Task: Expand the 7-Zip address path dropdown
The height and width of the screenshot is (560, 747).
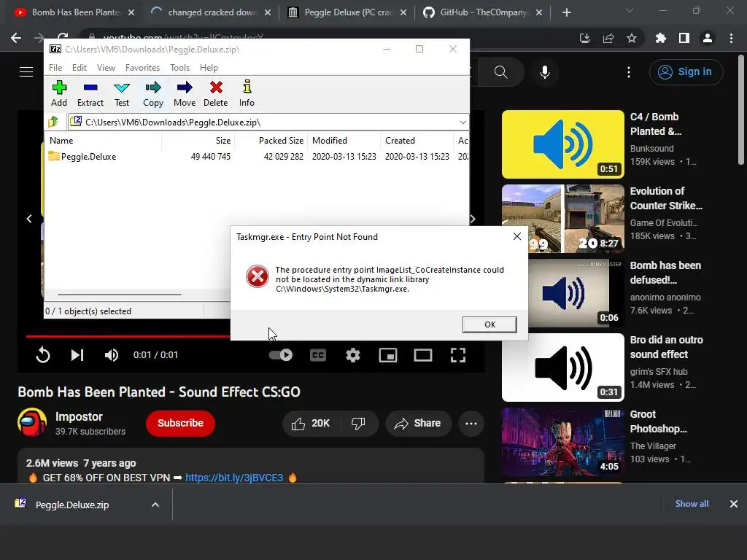Action: tap(462, 122)
